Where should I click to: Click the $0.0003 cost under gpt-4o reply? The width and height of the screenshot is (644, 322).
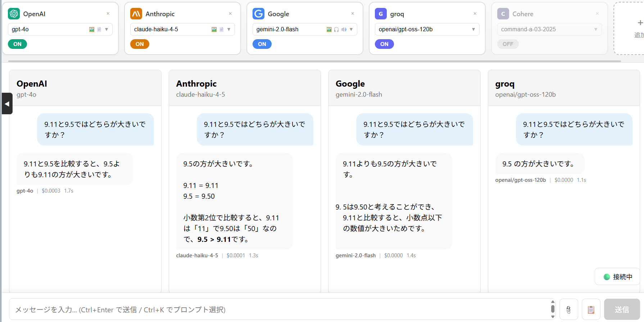[51, 191]
